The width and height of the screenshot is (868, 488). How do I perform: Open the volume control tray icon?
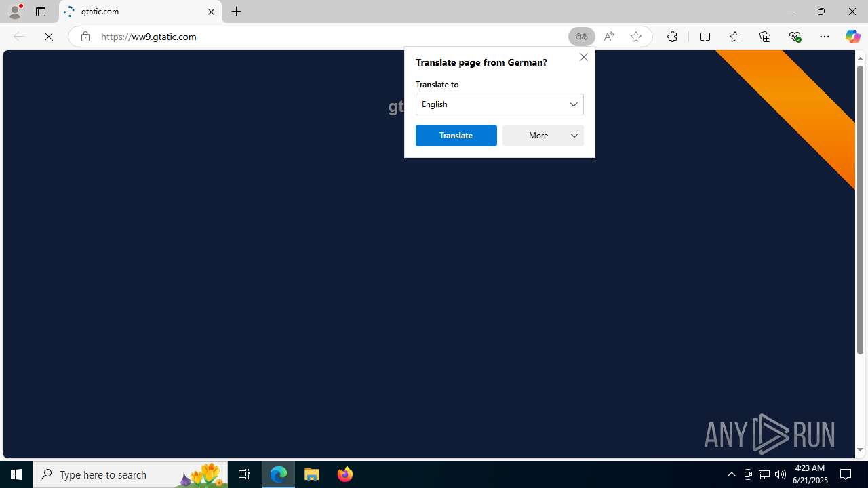point(781,474)
